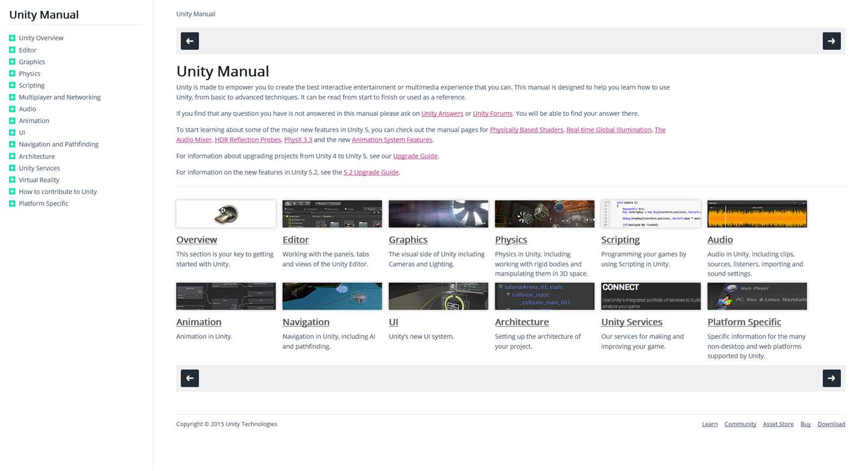868x471 pixels.
Task: Select Virtual Reality in sidebar
Action: (39, 180)
